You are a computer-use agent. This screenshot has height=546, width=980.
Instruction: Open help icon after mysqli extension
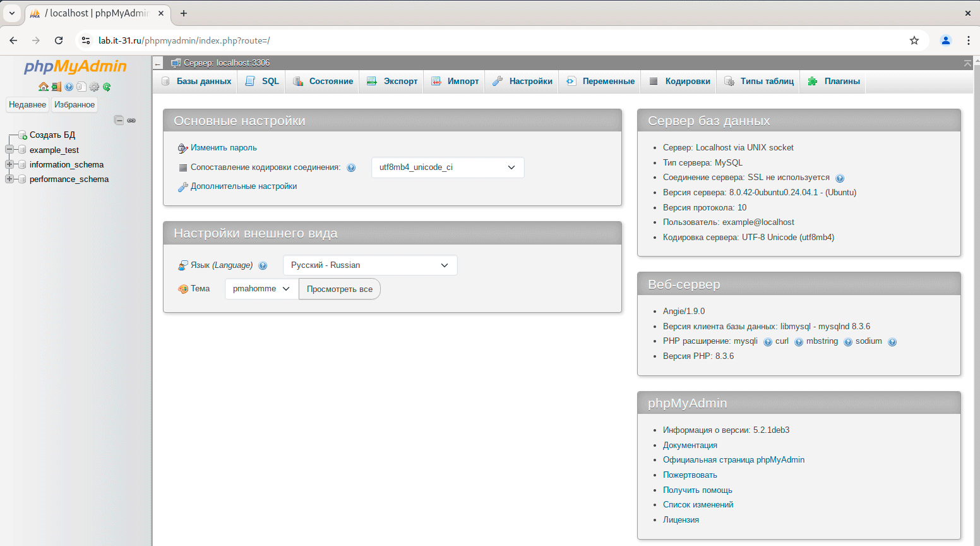[768, 342]
